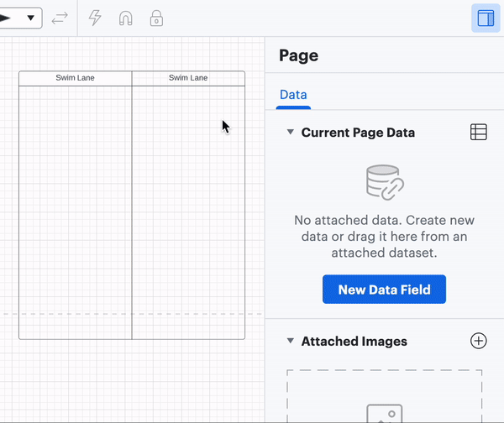Select the left Swim Lane header
Viewport: 504px width, 423px height.
[x=76, y=78]
